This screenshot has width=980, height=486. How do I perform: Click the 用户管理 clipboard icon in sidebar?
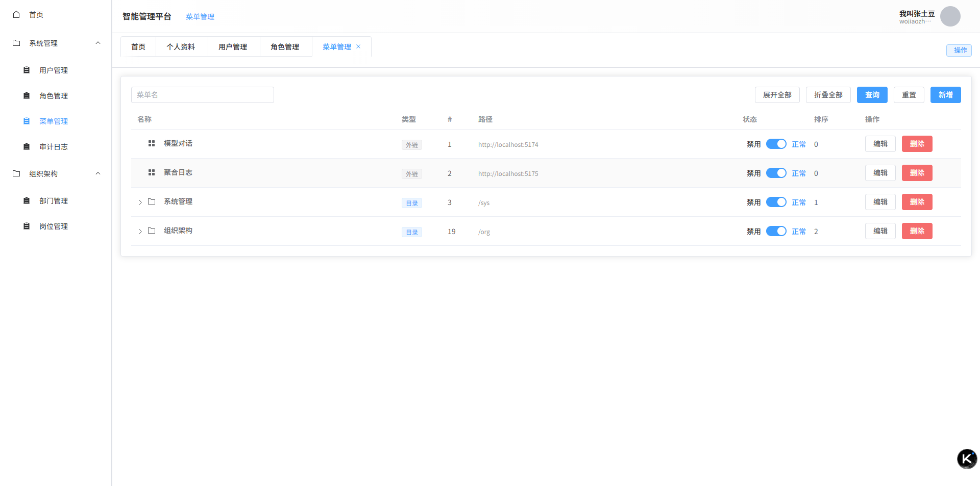tap(27, 70)
